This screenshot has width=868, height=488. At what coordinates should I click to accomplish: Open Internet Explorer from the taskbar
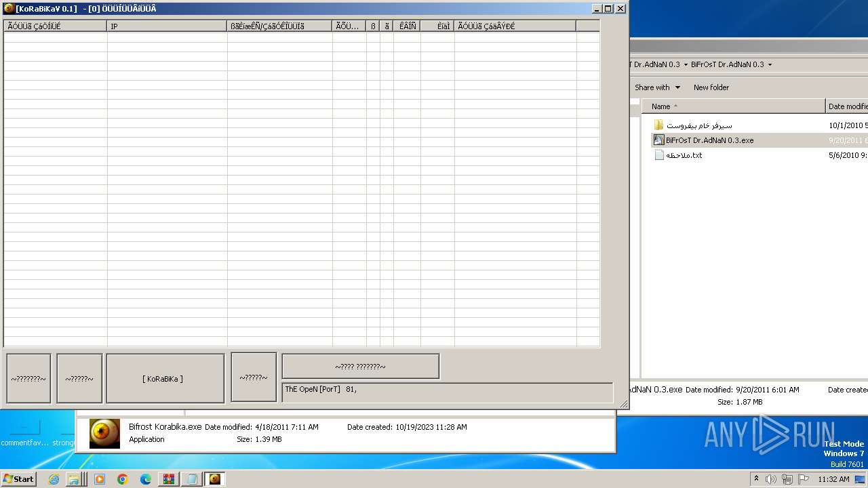coord(54,479)
